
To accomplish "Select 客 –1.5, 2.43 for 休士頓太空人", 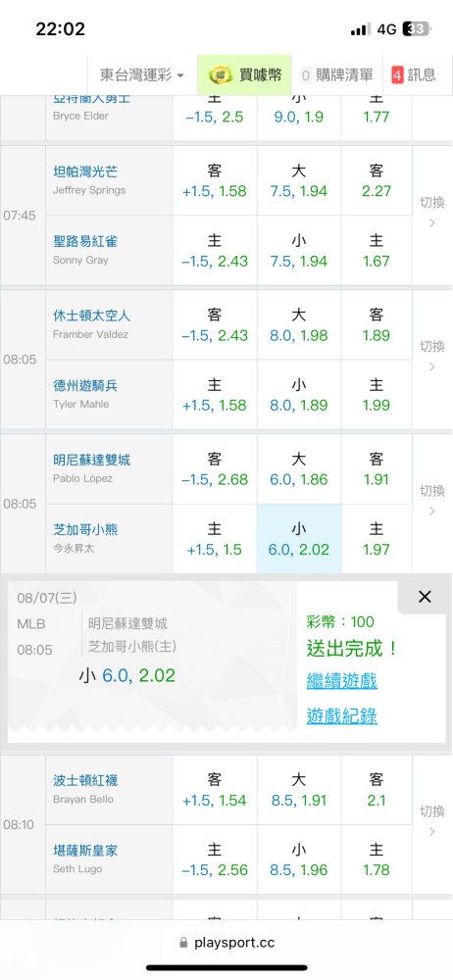I will tap(215, 325).
